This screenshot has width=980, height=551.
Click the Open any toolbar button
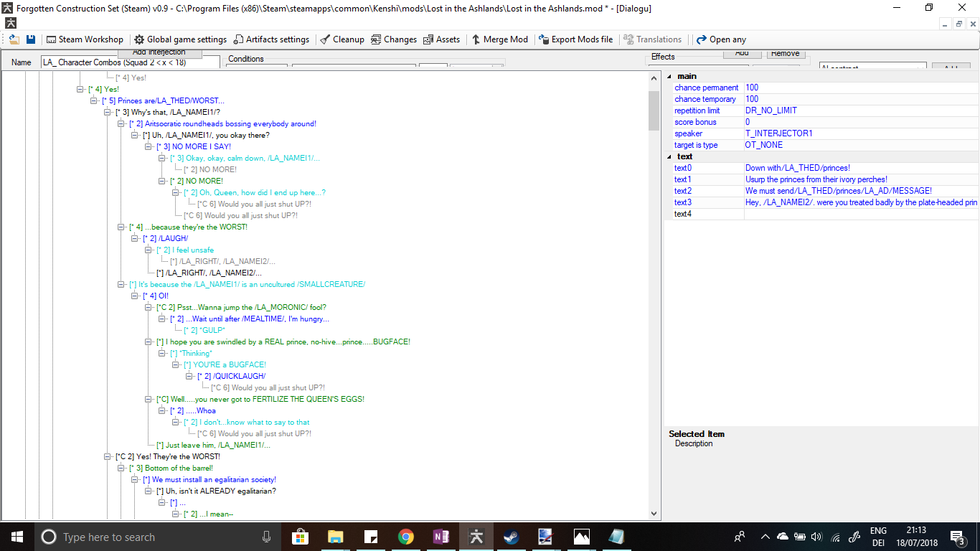721,39
